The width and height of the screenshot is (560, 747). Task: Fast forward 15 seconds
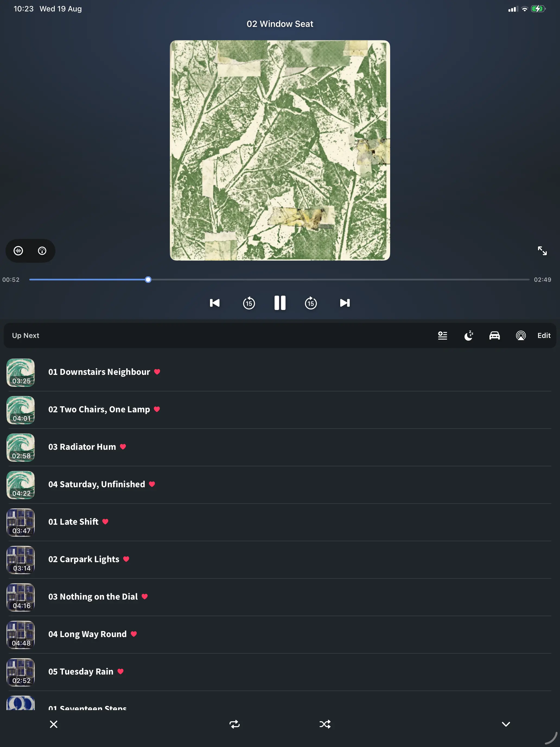pyautogui.click(x=311, y=303)
